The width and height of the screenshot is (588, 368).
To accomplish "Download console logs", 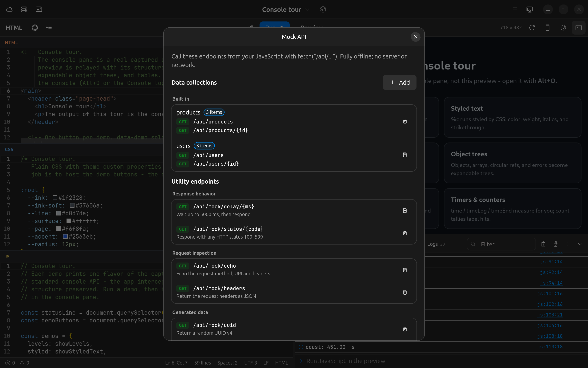I will pos(556,244).
